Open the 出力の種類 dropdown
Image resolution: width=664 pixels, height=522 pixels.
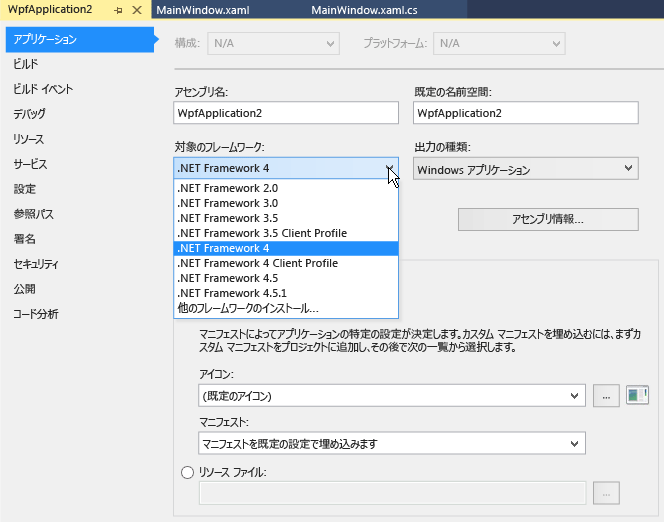point(526,169)
